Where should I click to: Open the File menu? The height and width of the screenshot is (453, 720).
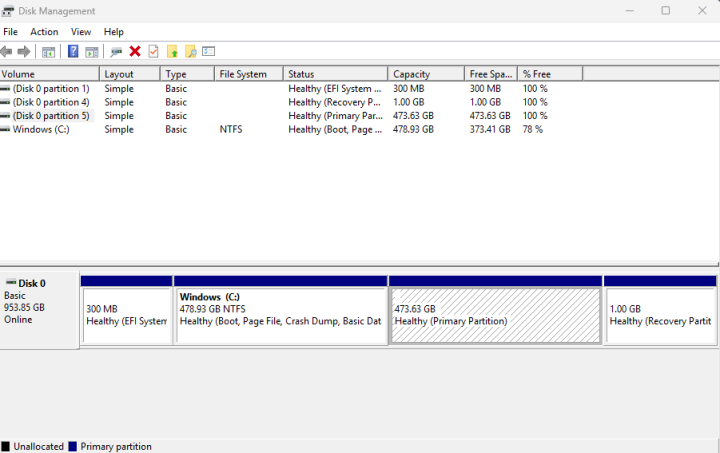[x=10, y=32]
